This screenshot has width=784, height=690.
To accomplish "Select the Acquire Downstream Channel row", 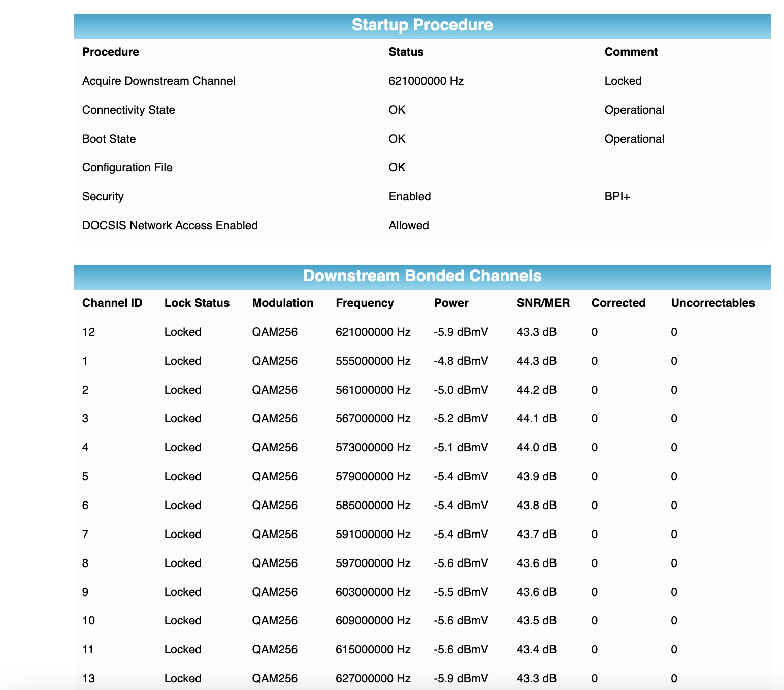I will 158,80.
